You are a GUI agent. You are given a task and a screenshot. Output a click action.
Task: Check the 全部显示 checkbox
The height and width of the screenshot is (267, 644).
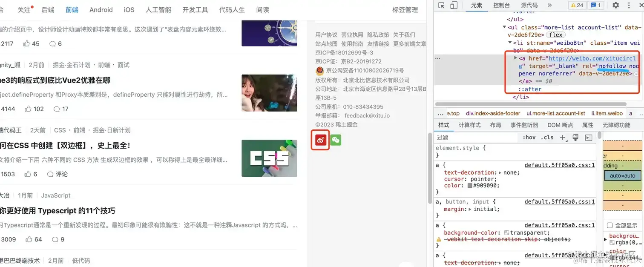pyautogui.click(x=609, y=225)
